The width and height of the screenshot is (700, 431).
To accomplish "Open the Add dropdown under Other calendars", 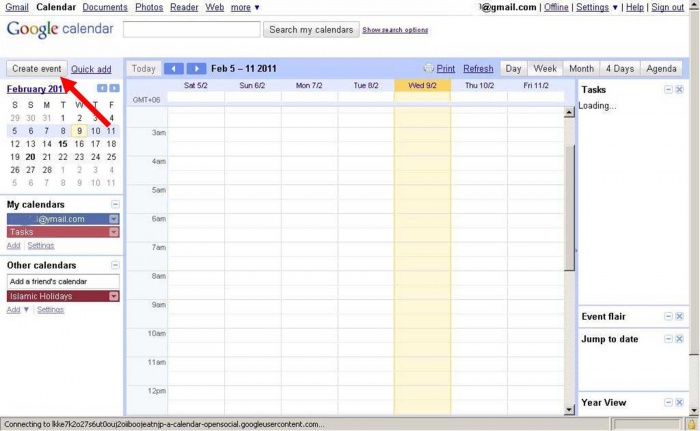I will 18,310.
